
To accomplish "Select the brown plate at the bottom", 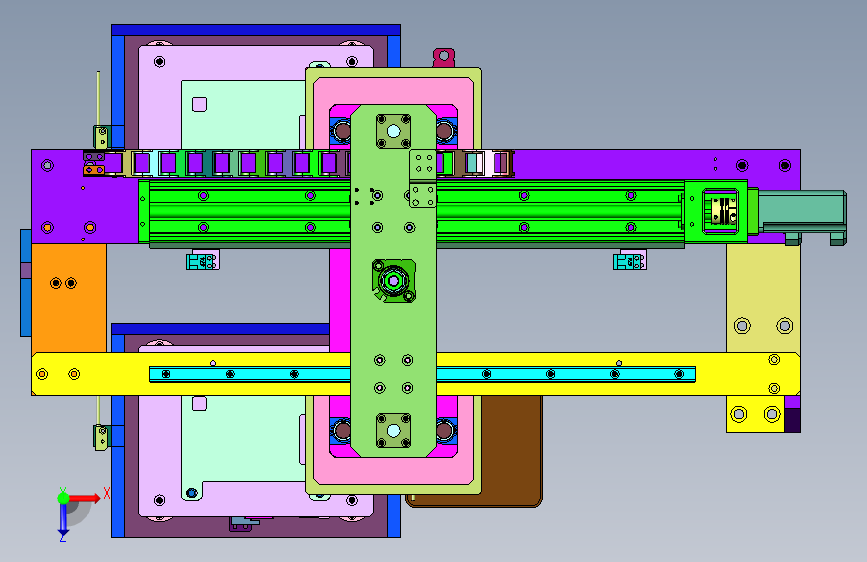I will [x=512, y=451].
